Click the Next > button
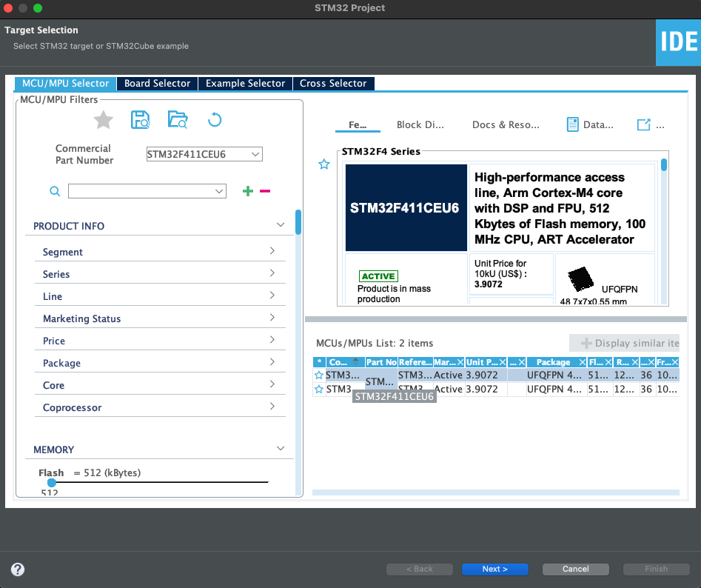Image resolution: width=701 pixels, height=588 pixels. (495, 569)
